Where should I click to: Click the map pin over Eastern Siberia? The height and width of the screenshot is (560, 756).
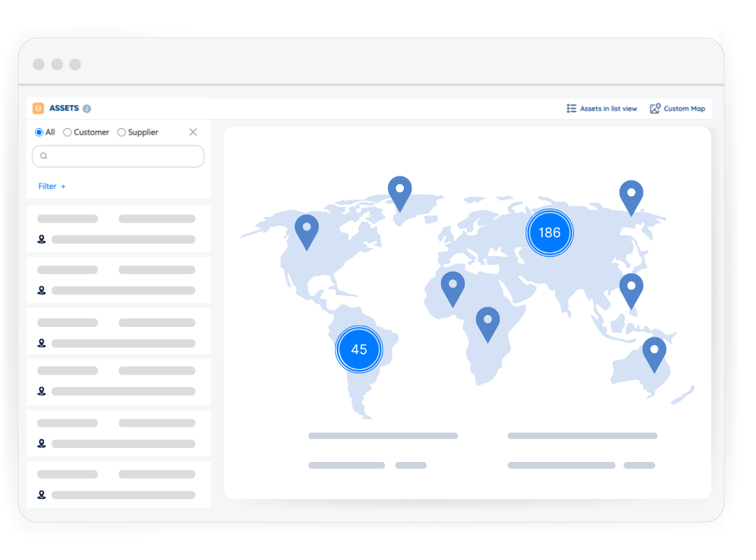[631, 198]
